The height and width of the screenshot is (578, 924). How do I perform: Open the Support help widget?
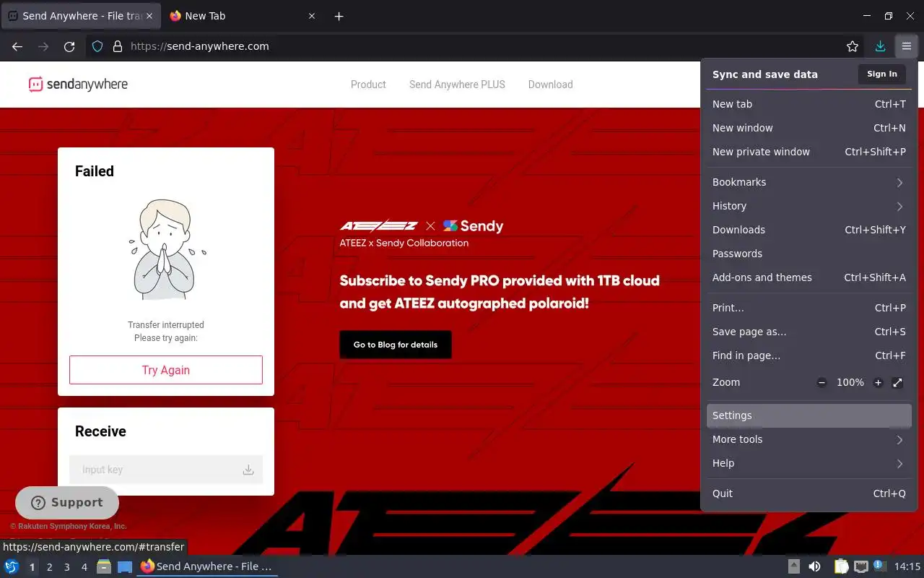click(x=67, y=502)
